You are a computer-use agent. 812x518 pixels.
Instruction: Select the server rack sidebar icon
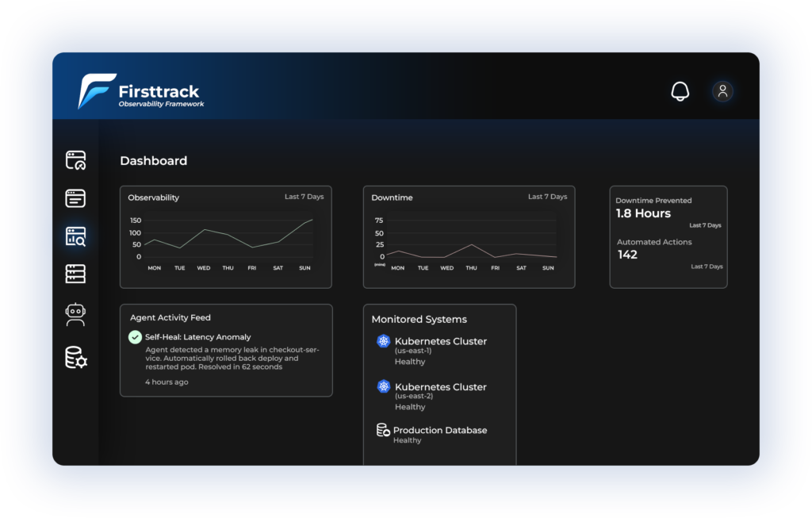pyautogui.click(x=75, y=274)
